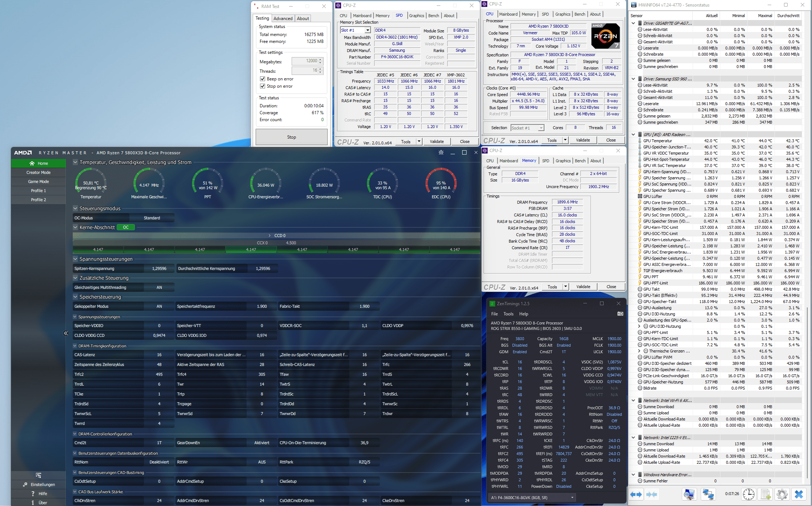
Task: Click the Stop button in RAM Test
Action: point(292,137)
